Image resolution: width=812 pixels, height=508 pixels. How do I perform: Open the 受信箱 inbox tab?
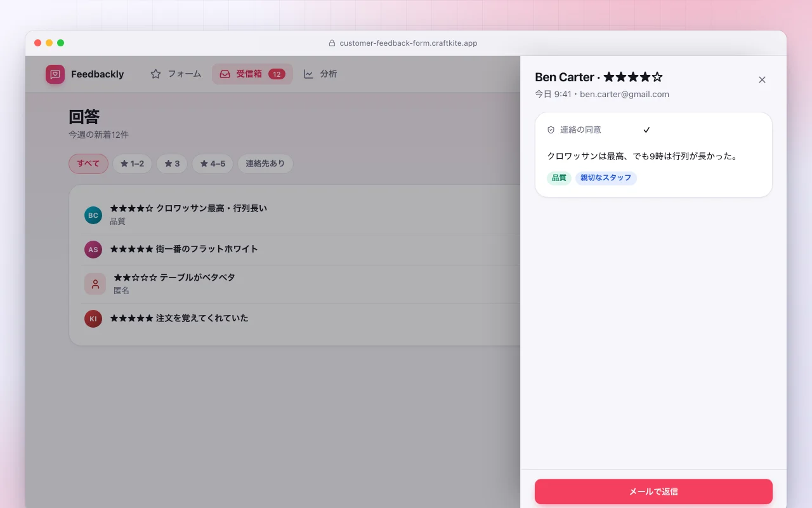252,74
